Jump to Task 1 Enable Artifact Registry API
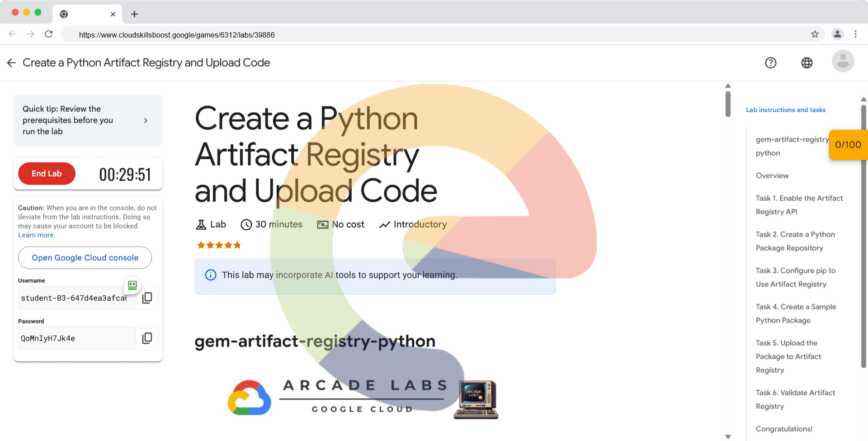 [799, 205]
